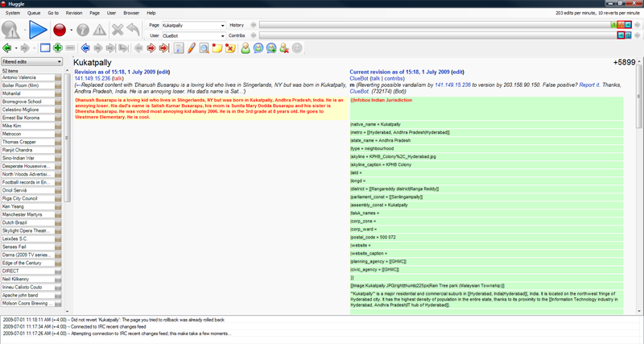The height and width of the screenshot is (344, 644).
Task: Click the blue rectangle tab icon
Action: (x=45, y=48)
